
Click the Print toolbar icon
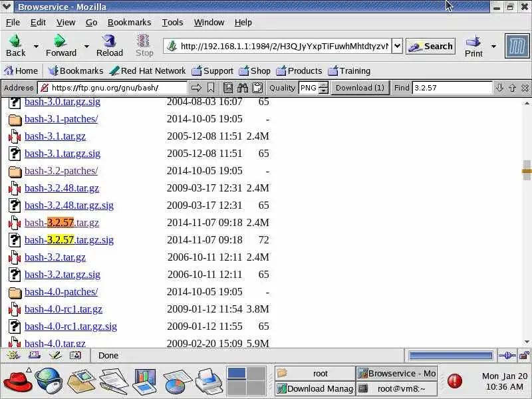[x=473, y=46]
